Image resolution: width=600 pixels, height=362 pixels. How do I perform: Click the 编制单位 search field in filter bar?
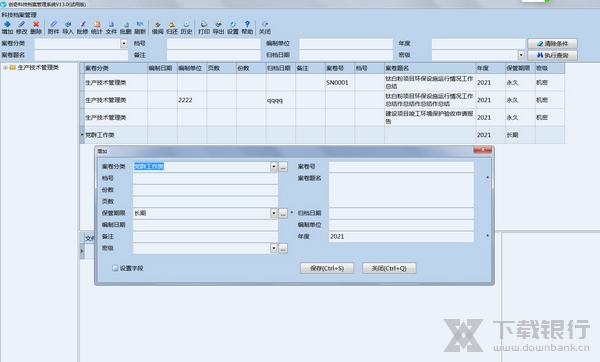pos(346,43)
